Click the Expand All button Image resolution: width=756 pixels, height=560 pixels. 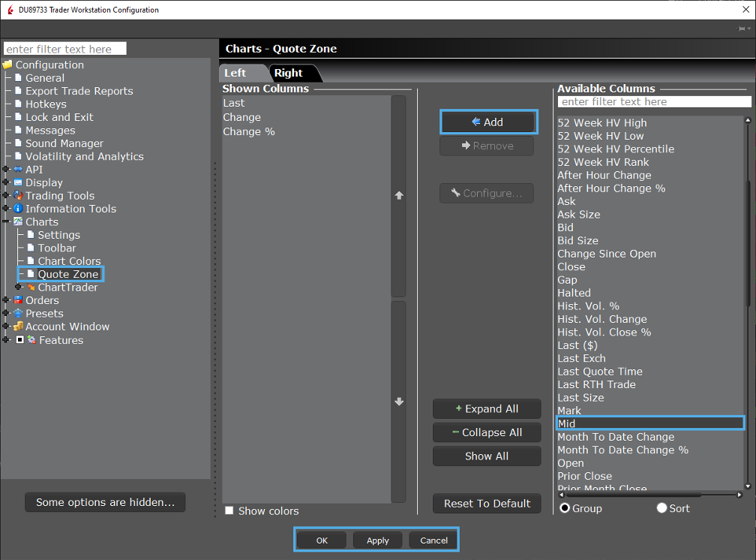[x=487, y=409]
